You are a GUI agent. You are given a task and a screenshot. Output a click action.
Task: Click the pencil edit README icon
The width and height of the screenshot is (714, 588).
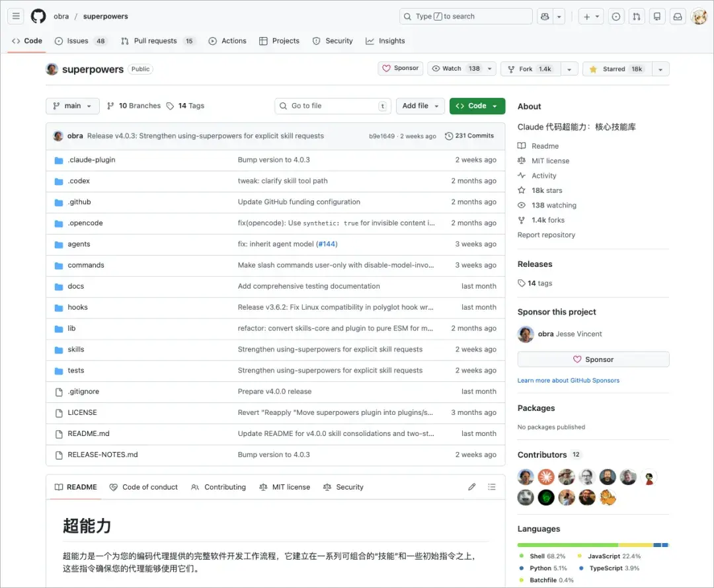point(471,487)
